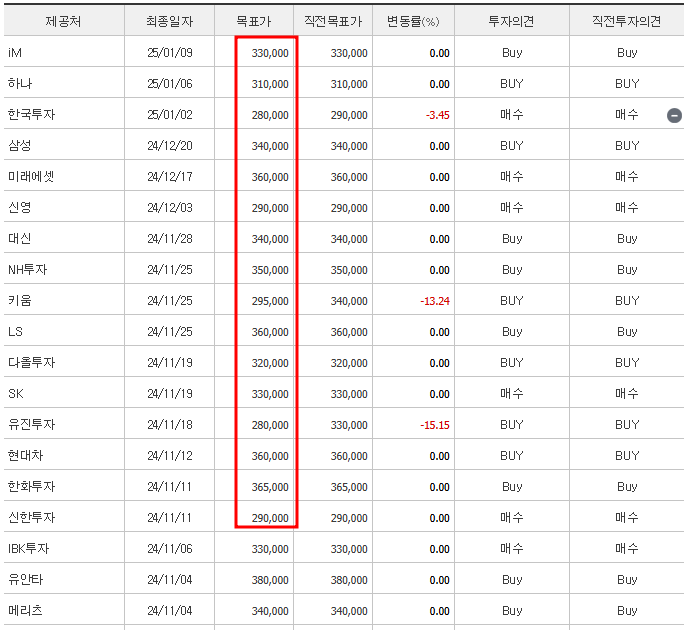Viewport: 688px width, 630px height.
Task: Select the date 25/01/02
Action: coord(170,115)
